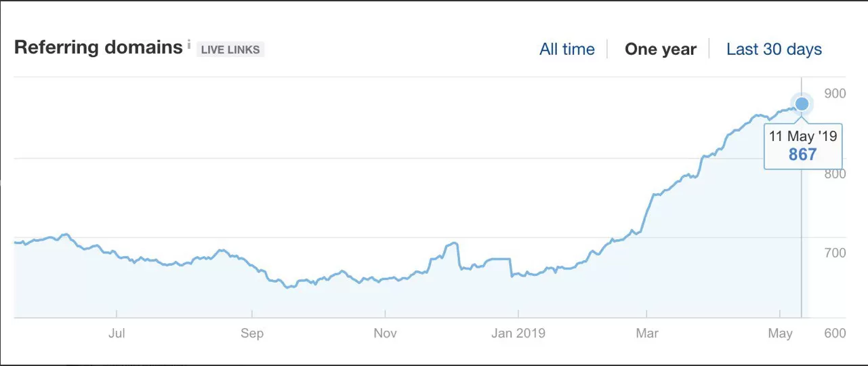Click the Sep label on the time axis
Screen dimensions: 868x366
coord(252,333)
